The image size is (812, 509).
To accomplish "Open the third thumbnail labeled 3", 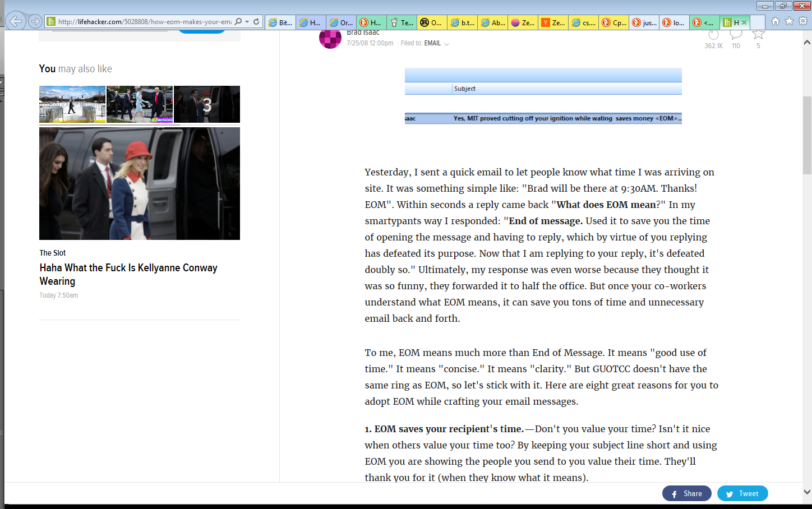I will [x=207, y=104].
